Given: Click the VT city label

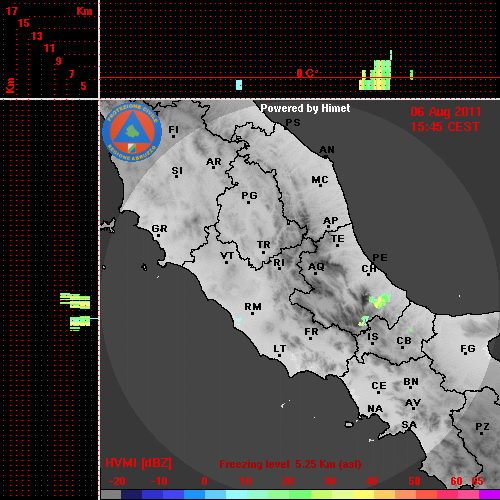Looking at the screenshot, I should [x=227, y=256].
